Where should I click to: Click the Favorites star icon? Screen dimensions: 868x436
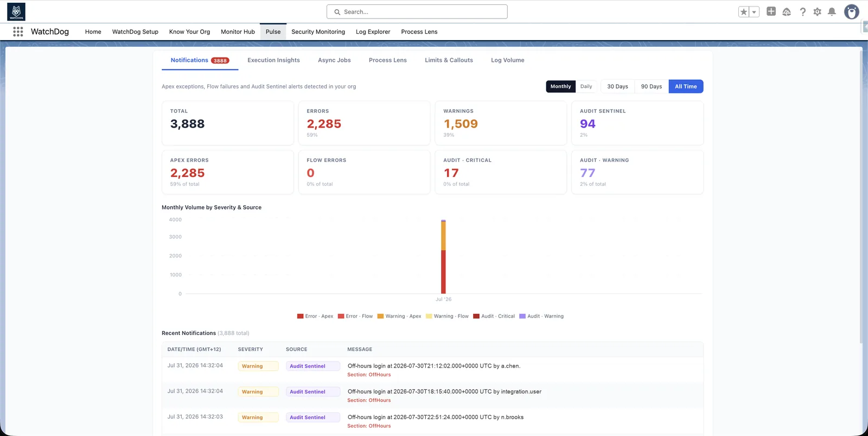click(744, 11)
